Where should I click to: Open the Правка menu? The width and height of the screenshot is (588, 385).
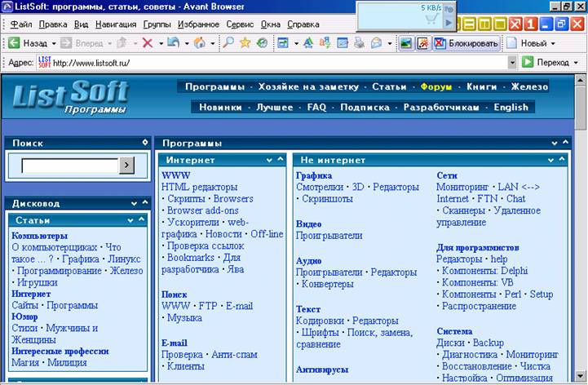(53, 24)
